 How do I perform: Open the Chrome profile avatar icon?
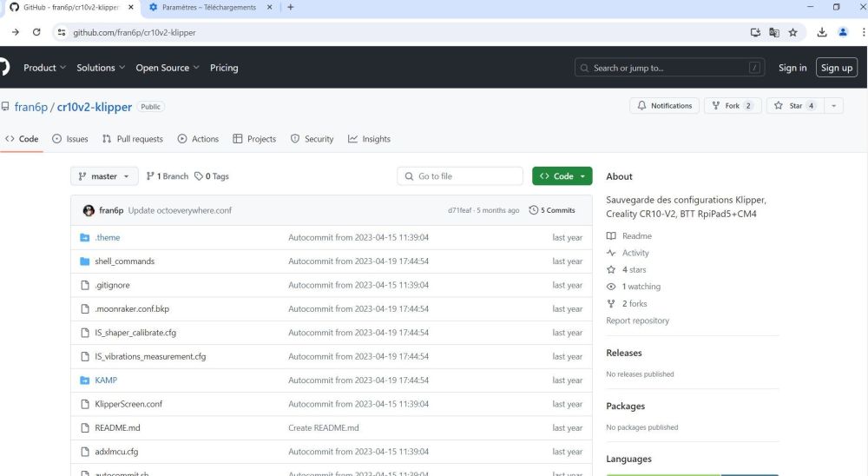tap(843, 32)
